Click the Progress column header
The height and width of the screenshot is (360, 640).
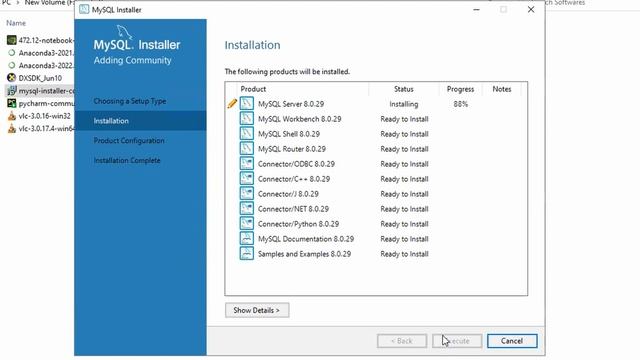pyautogui.click(x=460, y=89)
